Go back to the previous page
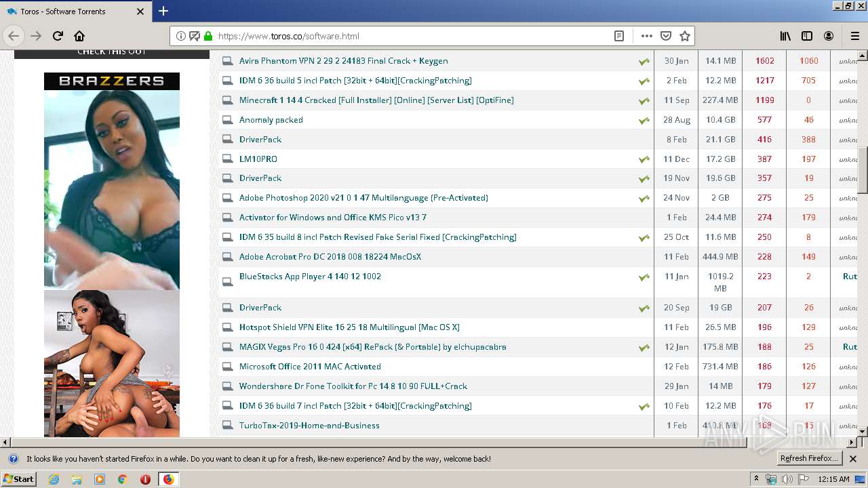 [x=14, y=36]
